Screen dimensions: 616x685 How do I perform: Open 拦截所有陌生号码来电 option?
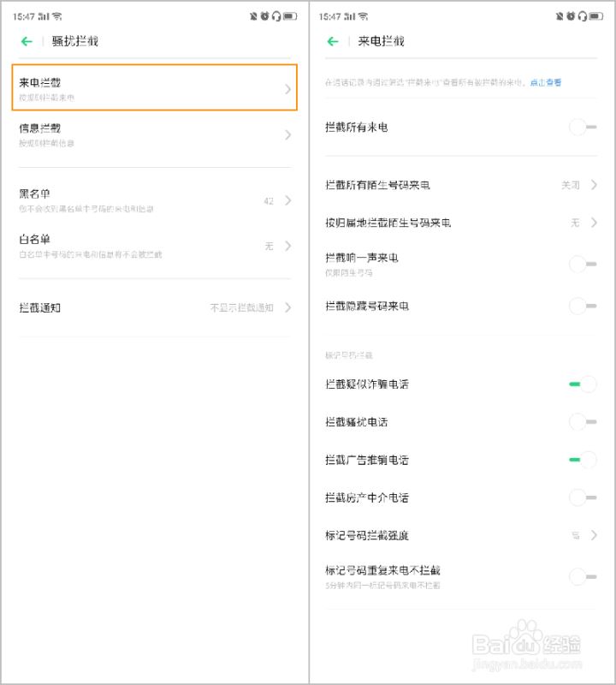[460, 185]
